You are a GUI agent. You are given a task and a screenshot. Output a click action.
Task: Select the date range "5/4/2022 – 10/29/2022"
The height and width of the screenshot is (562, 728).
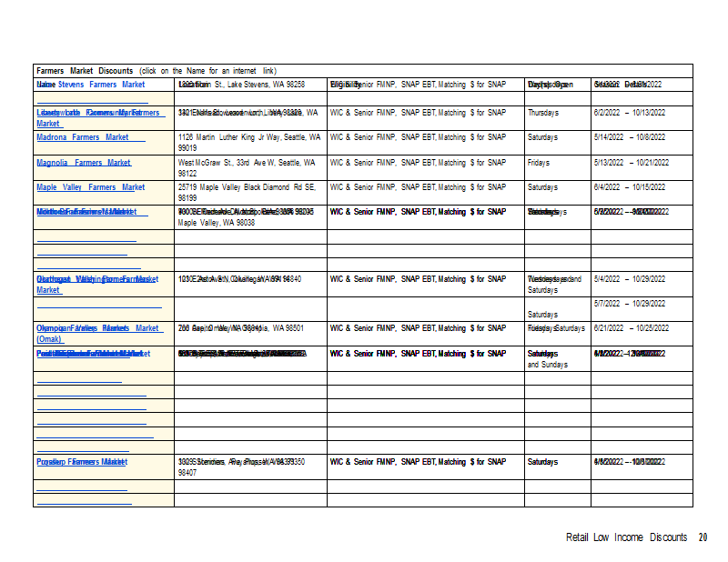point(630,279)
